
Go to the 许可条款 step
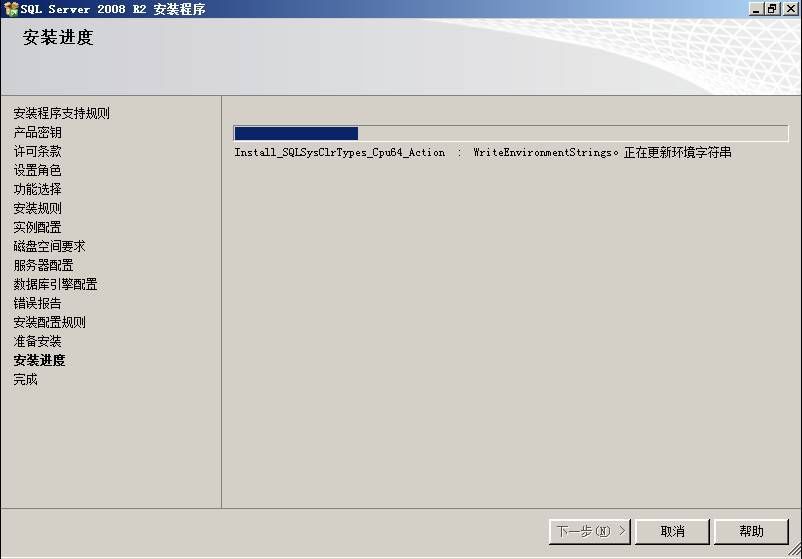coord(37,151)
